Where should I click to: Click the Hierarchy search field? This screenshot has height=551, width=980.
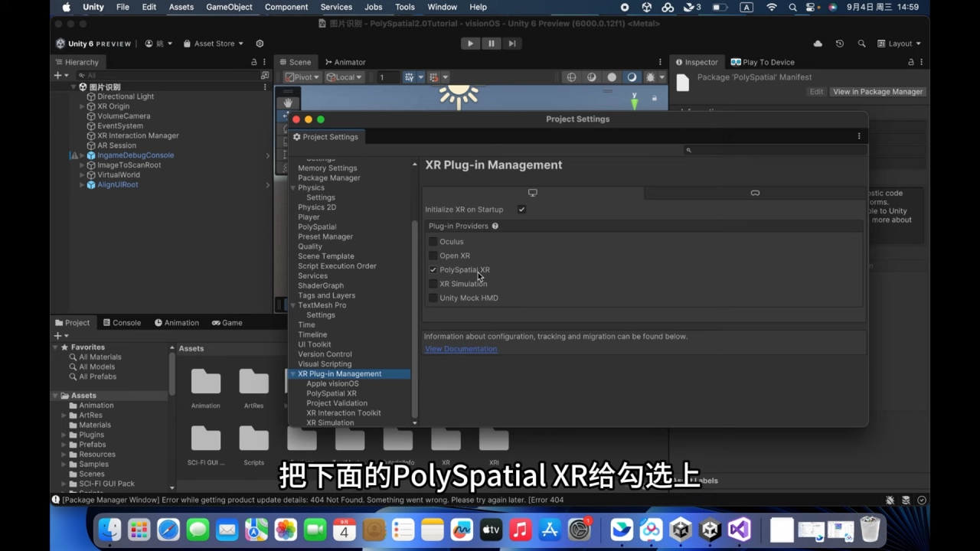167,75
